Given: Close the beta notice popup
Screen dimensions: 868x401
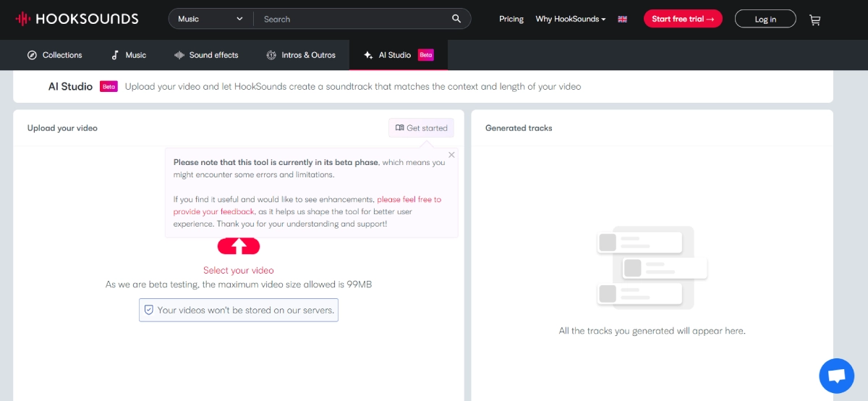Looking at the screenshot, I should [x=452, y=154].
